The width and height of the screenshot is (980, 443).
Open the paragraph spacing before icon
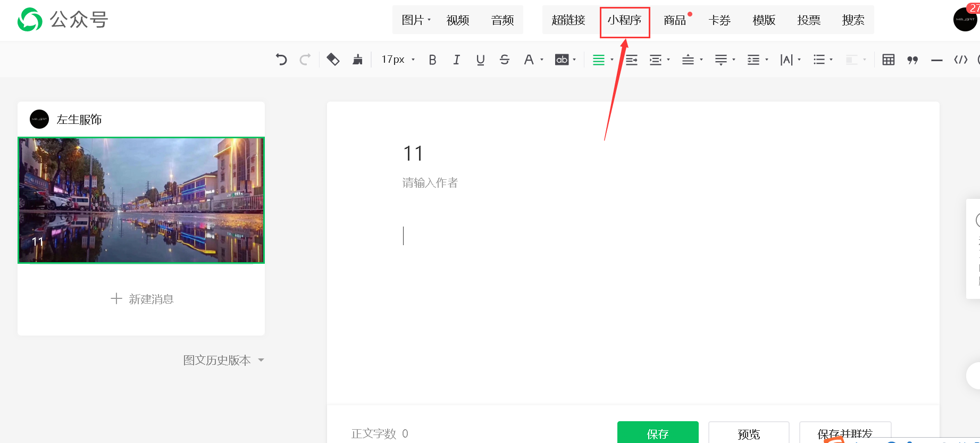(688, 60)
